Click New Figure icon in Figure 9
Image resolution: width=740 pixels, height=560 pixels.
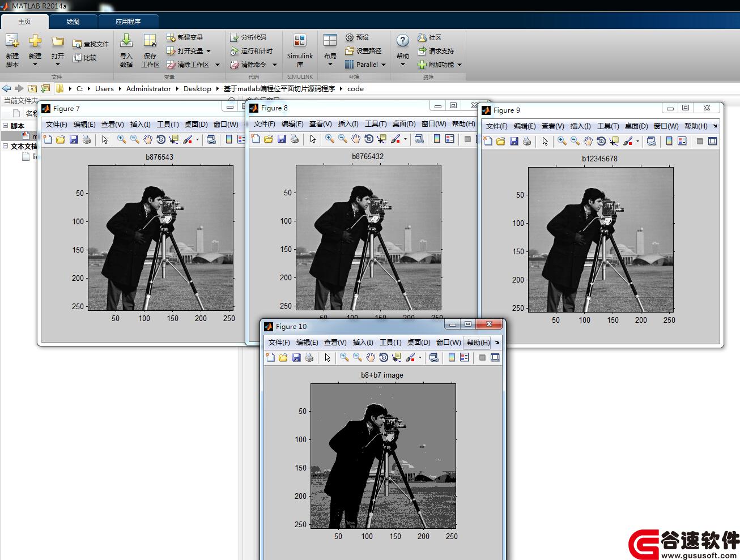tap(488, 141)
